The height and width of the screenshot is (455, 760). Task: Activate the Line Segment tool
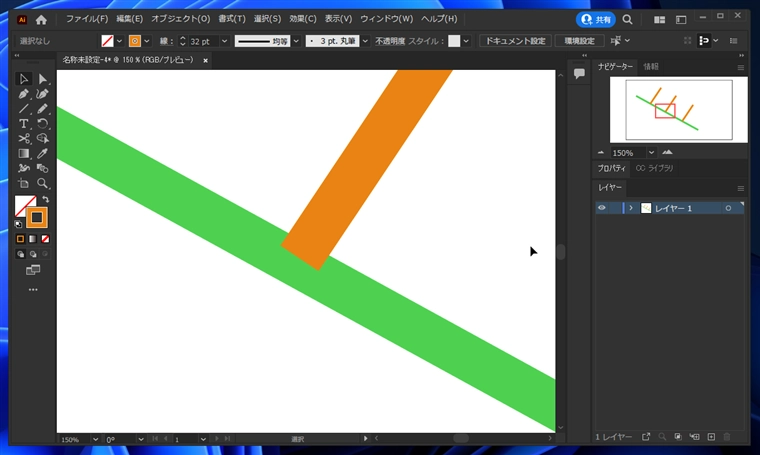click(x=23, y=109)
